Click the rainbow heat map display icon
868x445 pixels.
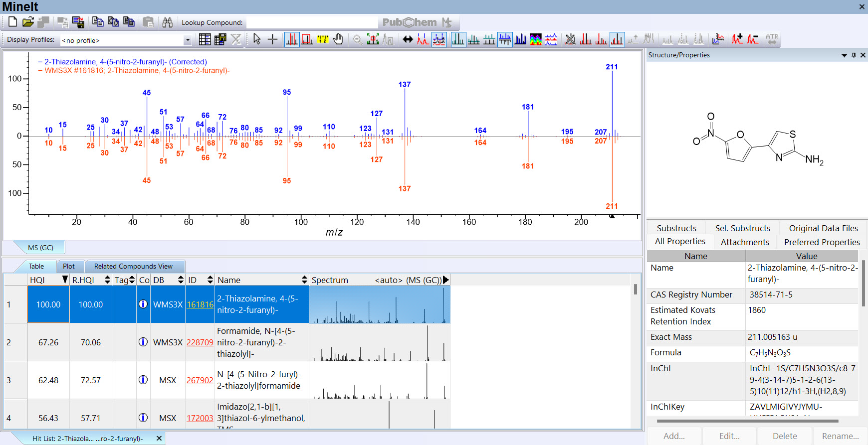[x=535, y=39]
